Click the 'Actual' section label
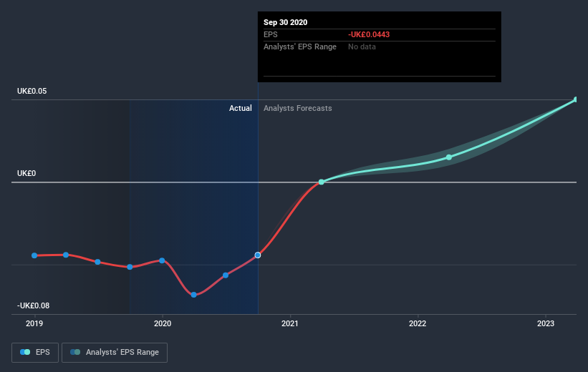The image size is (588, 372). [241, 108]
